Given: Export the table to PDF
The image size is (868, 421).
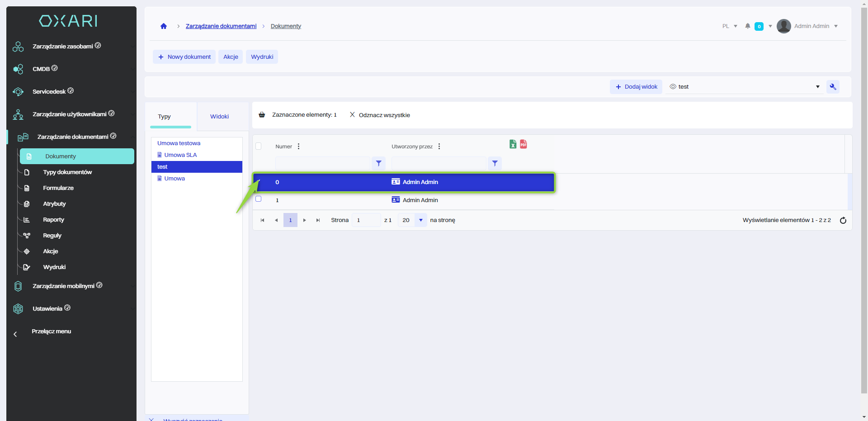Looking at the screenshot, I should 524,144.
